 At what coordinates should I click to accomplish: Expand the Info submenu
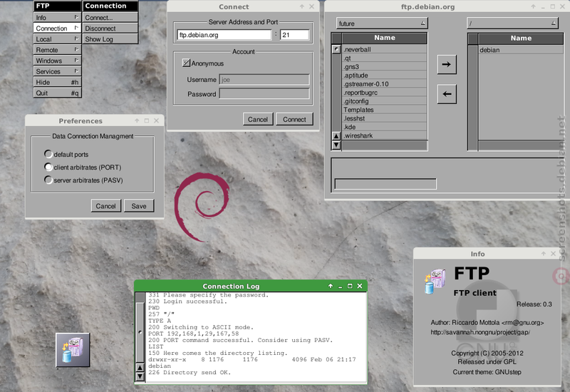coord(58,17)
